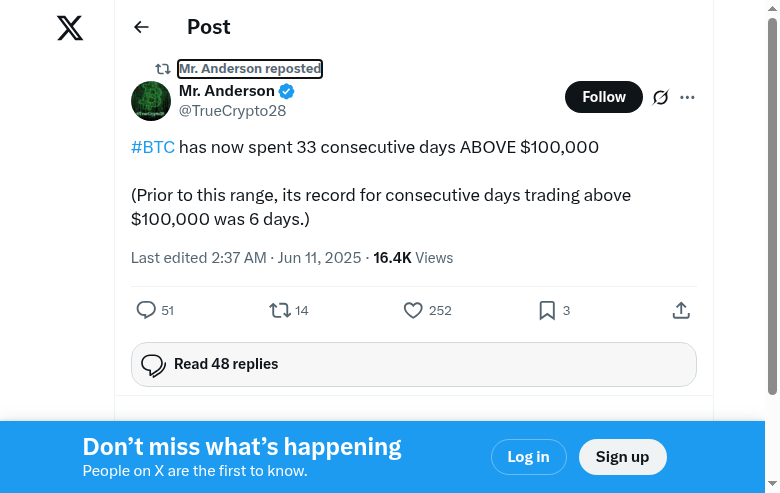Like the post with the heart icon
Screen dimensions: 780x493
[x=413, y=311]
